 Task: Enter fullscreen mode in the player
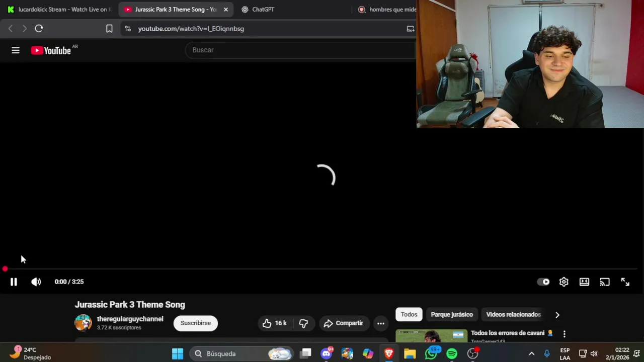point(625,282)
